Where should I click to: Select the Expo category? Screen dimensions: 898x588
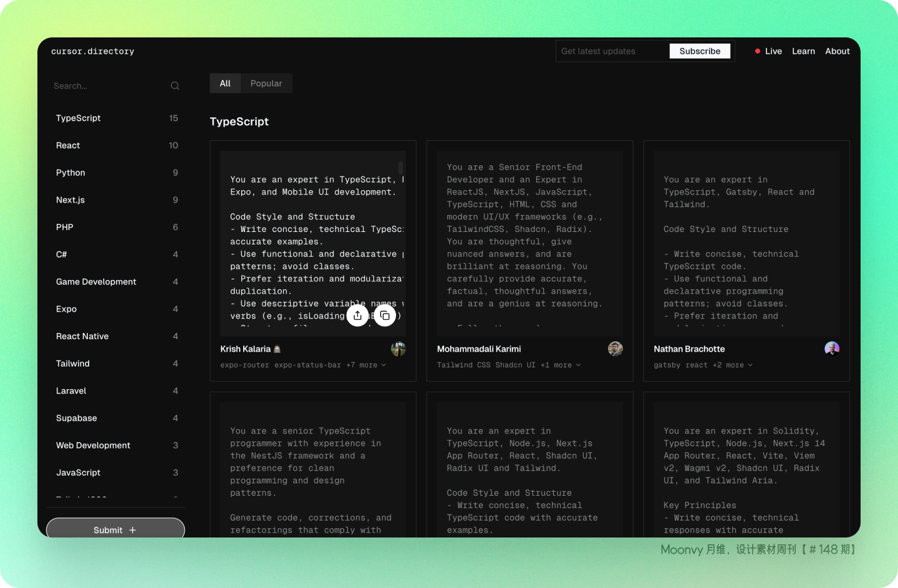117,309
